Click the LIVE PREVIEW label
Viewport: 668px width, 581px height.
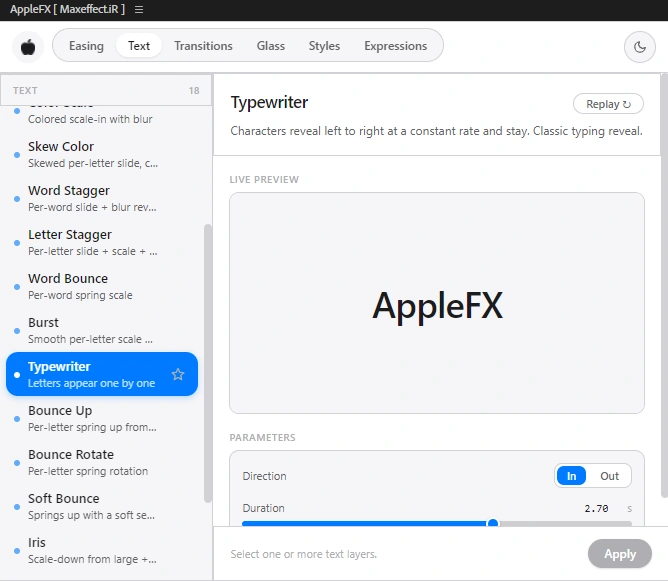[x=264, y=179]
